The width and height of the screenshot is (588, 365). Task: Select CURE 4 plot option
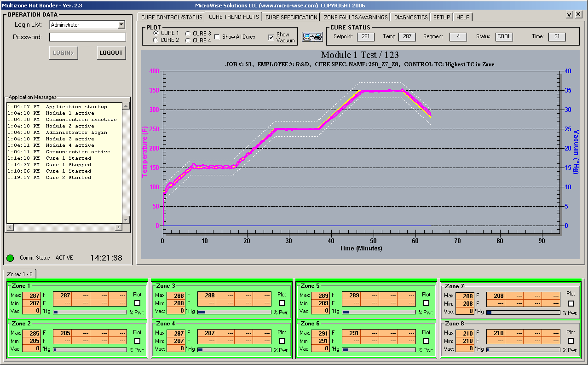[x=188, y=41]
